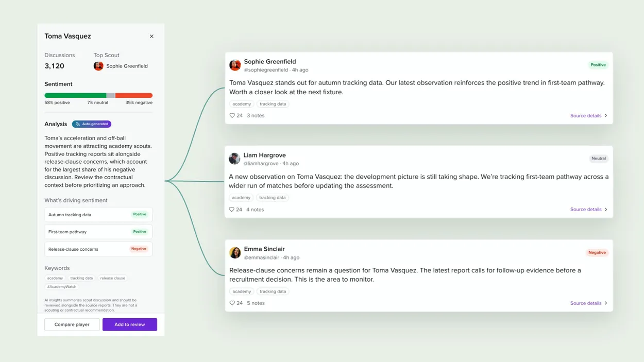Select the Autumn tracking data sentiment driver

point(98,215)
